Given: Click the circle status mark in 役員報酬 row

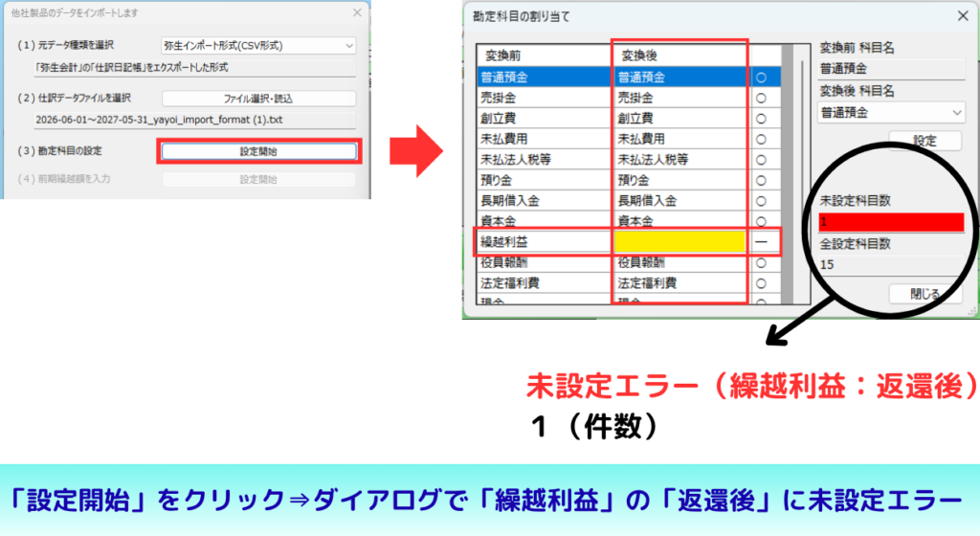Looking at the screenshot, I should [x=761, y=263].
